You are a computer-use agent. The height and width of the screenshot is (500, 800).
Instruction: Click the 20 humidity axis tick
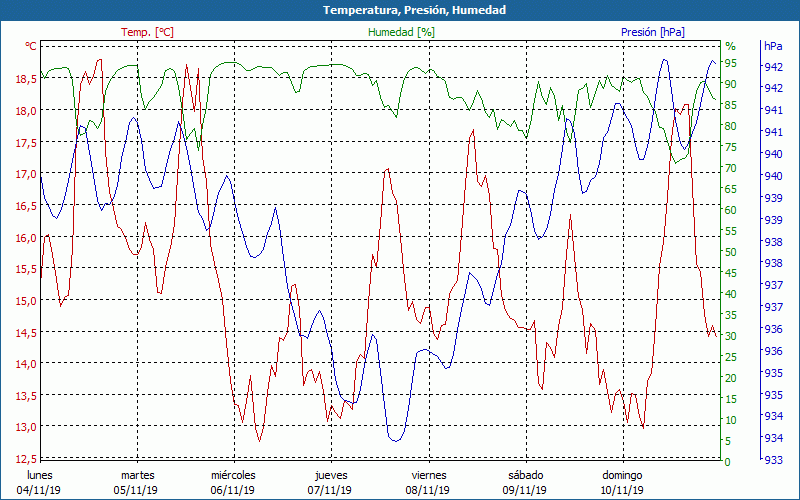click(x=731, y=378)
